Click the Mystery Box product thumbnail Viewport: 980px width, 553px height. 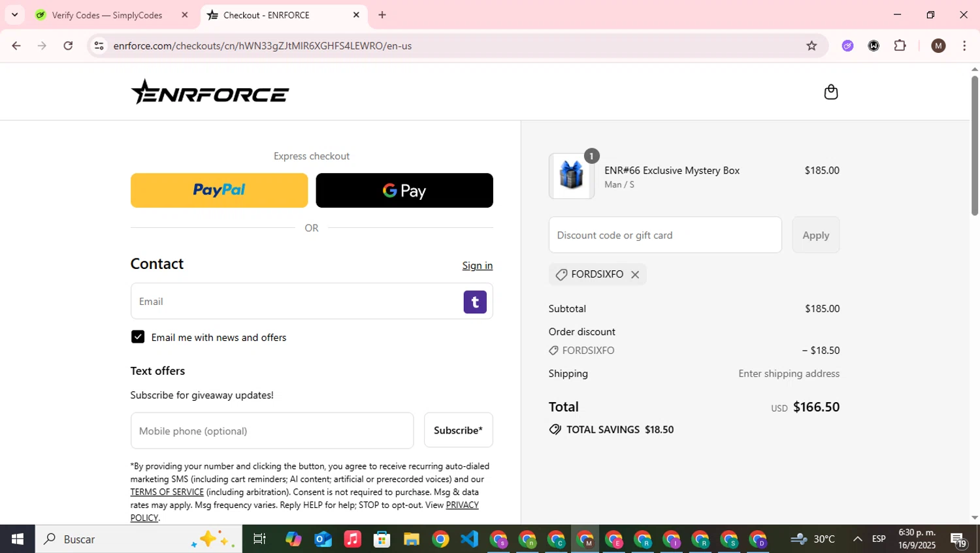pyautogui.click(x=572, y=176)
